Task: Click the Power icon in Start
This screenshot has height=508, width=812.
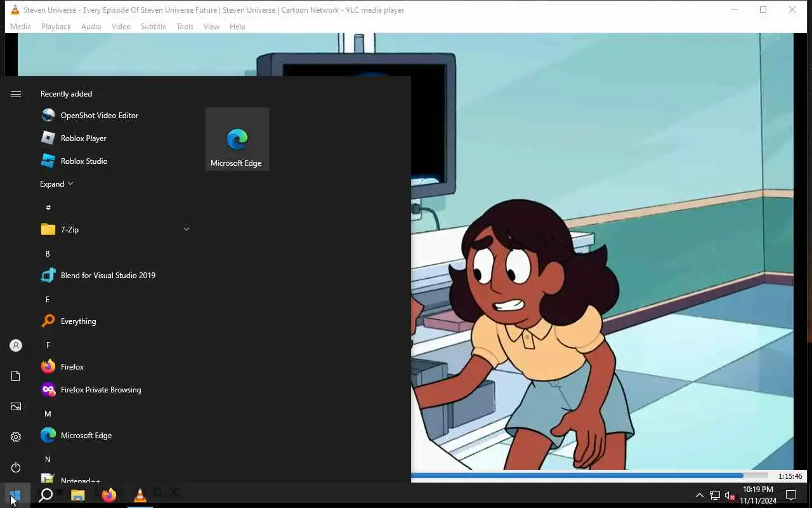Action: pos(16,467)
